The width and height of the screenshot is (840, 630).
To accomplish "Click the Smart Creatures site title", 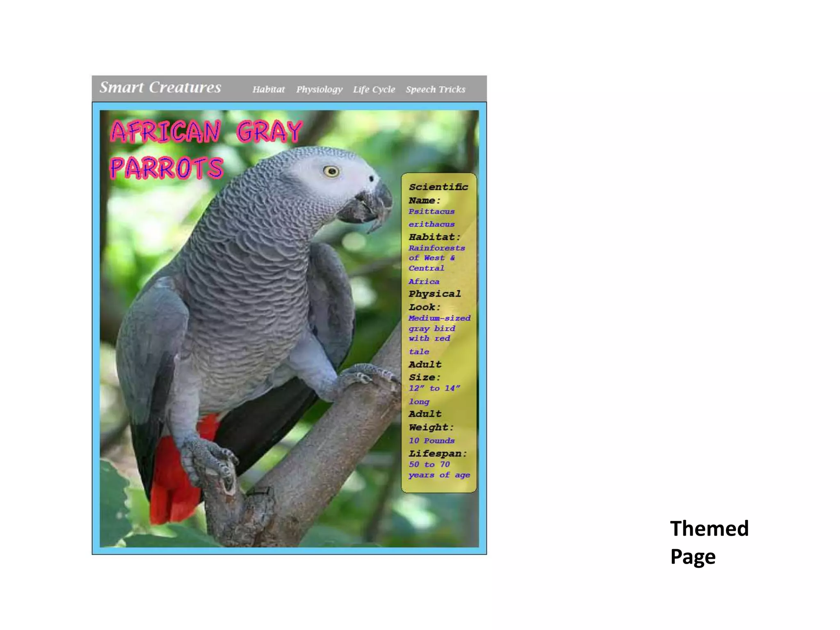I will (160, 87).
